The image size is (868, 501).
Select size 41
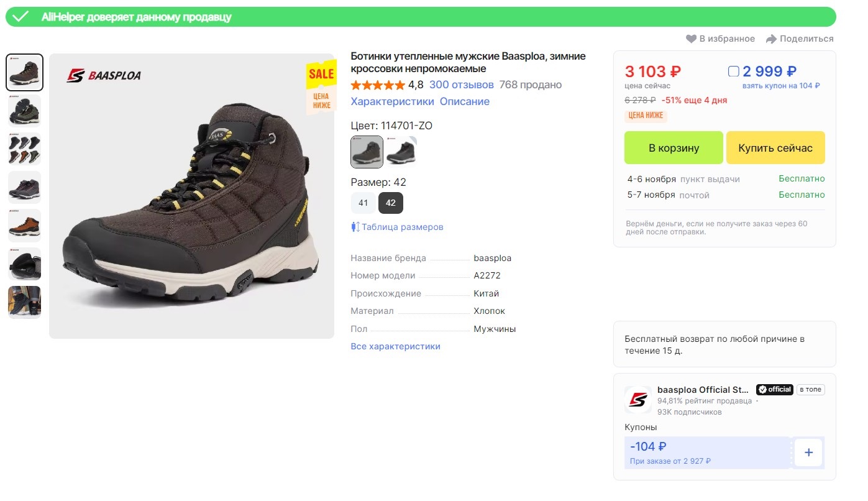pyautogui.click(x=363, y=203)
